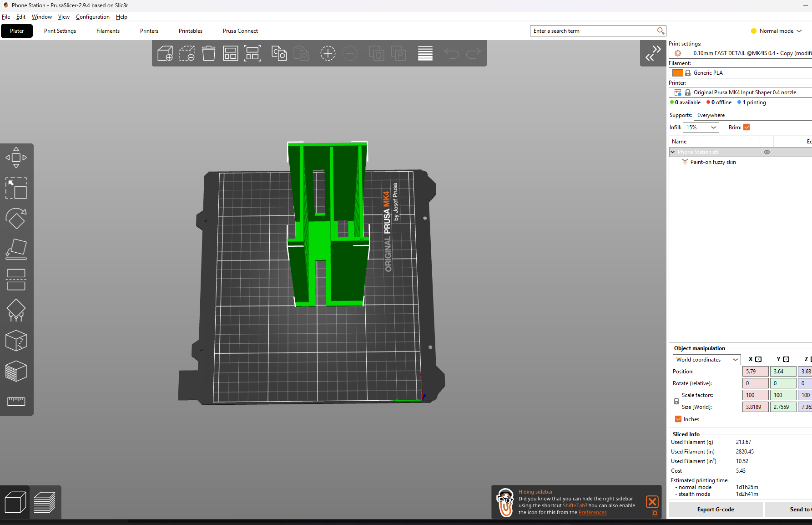Select the Rotate tool in left toolbar

coord(16,219)
